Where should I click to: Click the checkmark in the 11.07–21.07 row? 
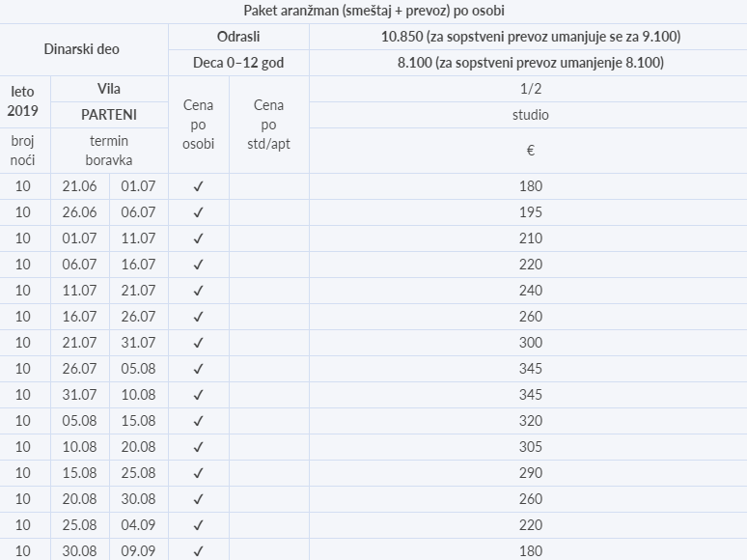(198, 291)
